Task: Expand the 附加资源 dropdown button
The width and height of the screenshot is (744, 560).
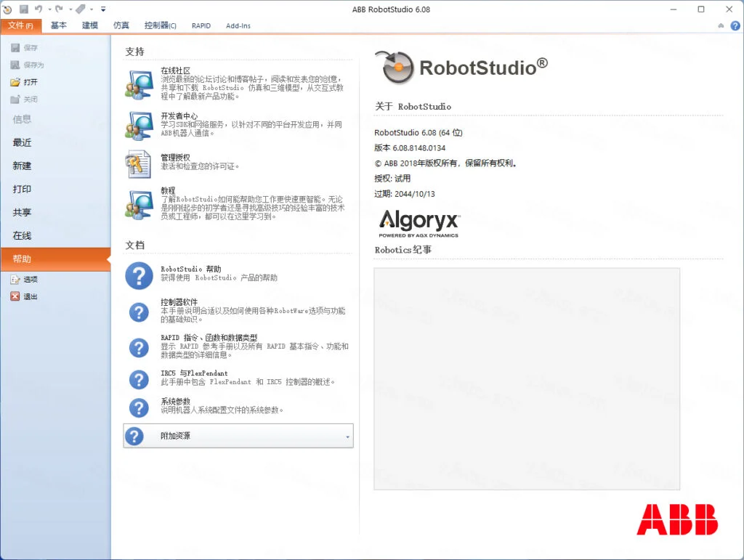Action: pos(238,436)
